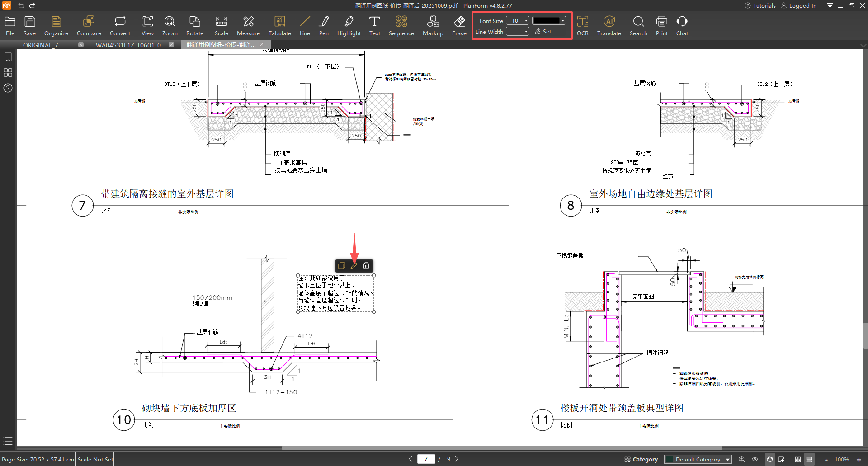
Task: Switch to the WA04531E1Z-T0601 tab
Action: (130, 45)
